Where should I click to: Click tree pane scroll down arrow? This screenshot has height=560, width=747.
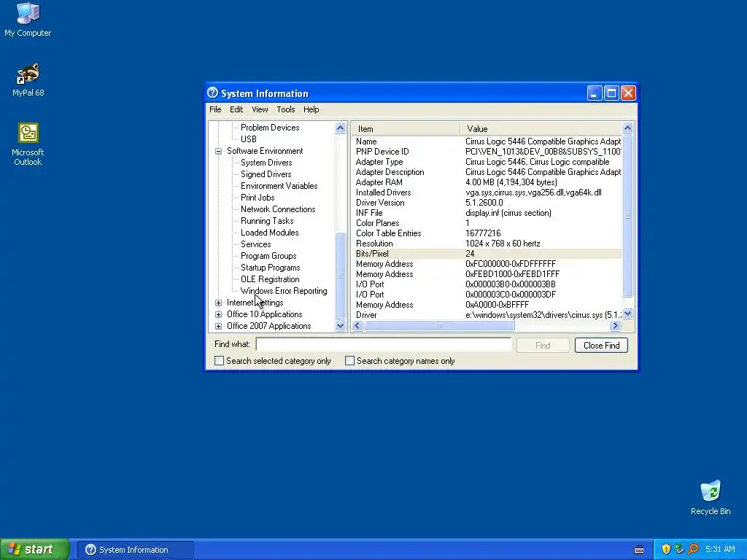(x=340, y=326)
